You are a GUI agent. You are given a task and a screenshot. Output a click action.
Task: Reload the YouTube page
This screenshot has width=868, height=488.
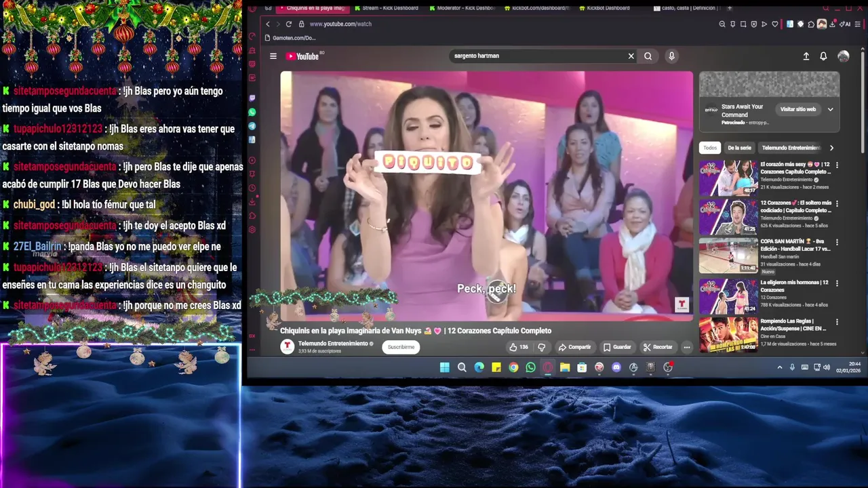(288, 24)
